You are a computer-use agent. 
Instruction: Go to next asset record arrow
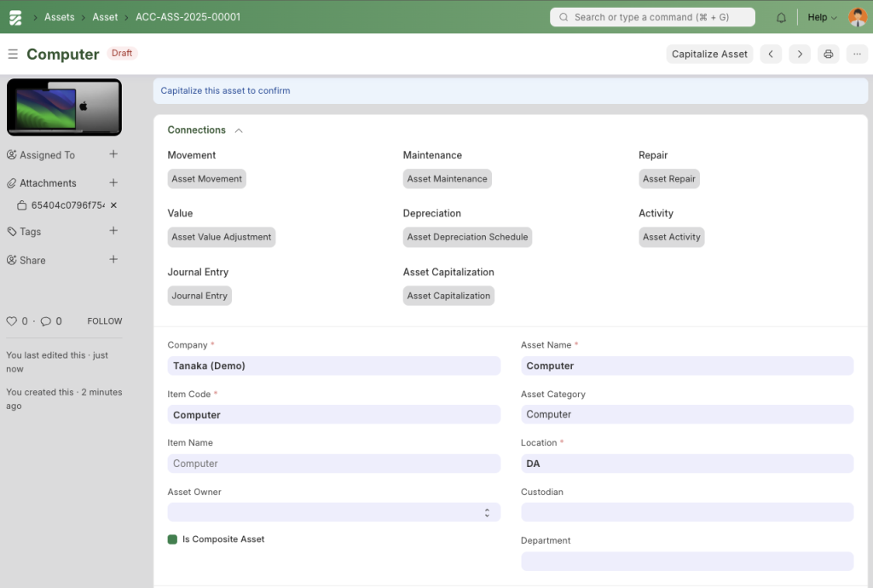coord(799,54)
